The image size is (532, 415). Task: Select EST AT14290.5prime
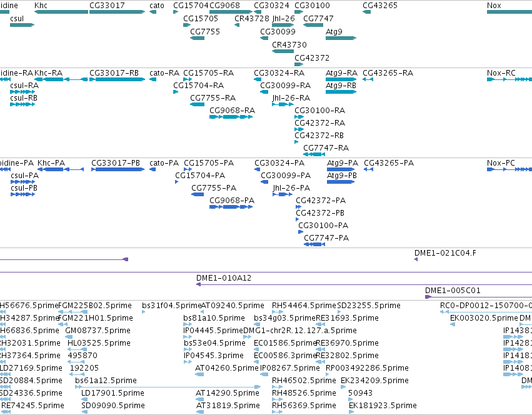(200, 399)
